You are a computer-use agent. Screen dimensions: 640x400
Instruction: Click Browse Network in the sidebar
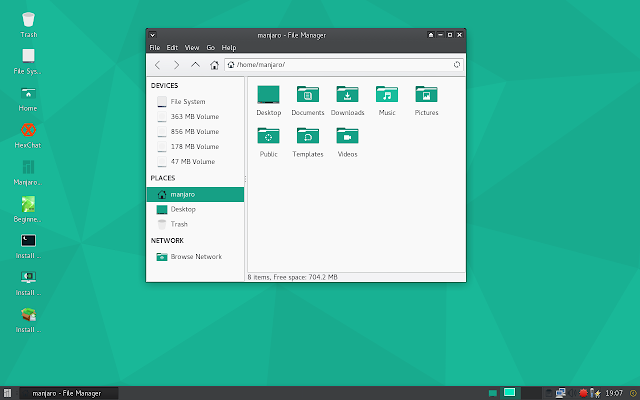(196, 257)
